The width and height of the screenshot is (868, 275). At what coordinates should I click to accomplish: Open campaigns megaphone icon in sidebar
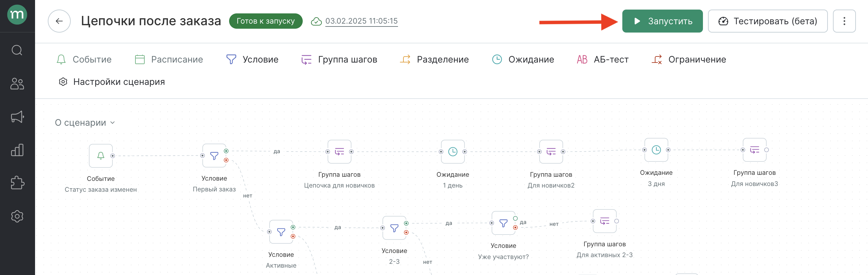coord(17,117)
